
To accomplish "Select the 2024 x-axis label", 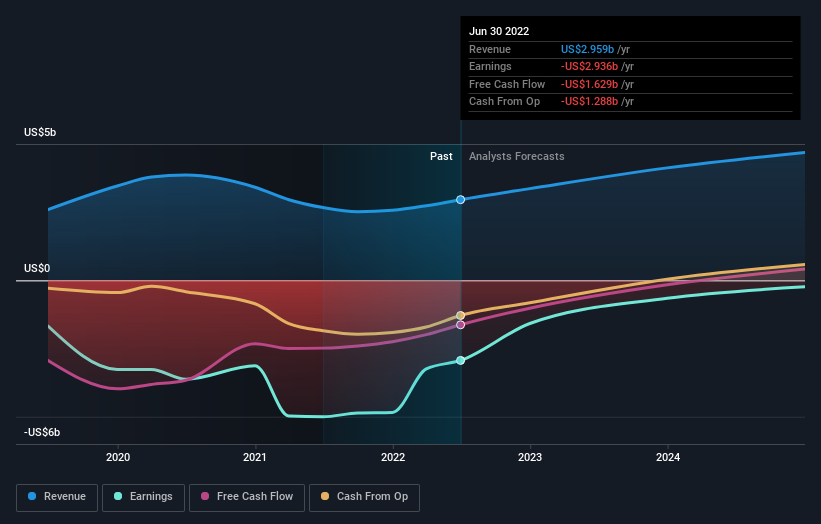I will pos(668,457).
